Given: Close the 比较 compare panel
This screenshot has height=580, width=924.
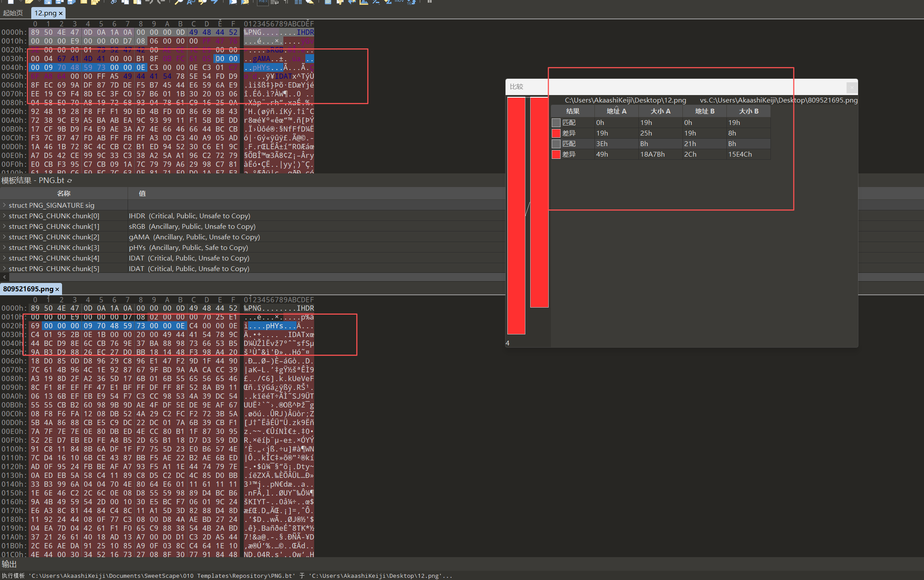Looking at the screenshot, I should (x=852, y=87).
